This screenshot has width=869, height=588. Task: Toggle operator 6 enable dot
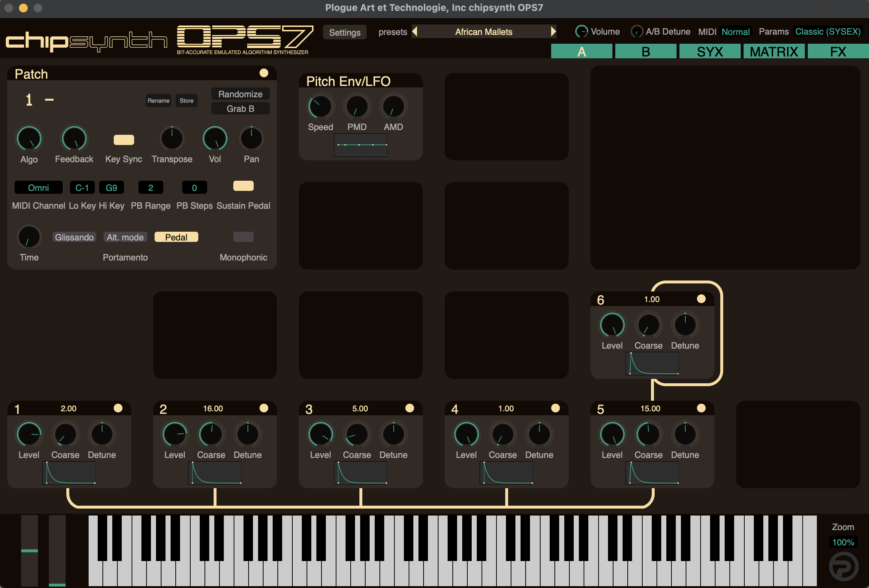701,299
